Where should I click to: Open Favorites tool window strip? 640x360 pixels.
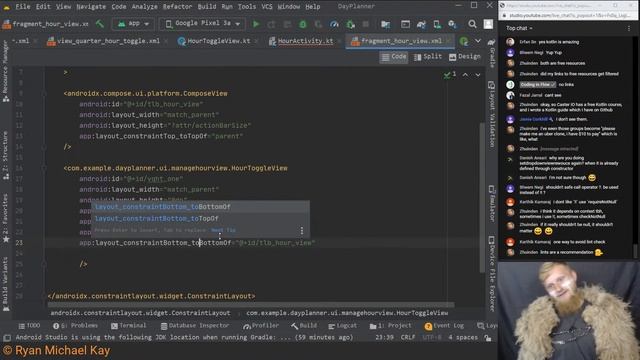click(5, 218)
